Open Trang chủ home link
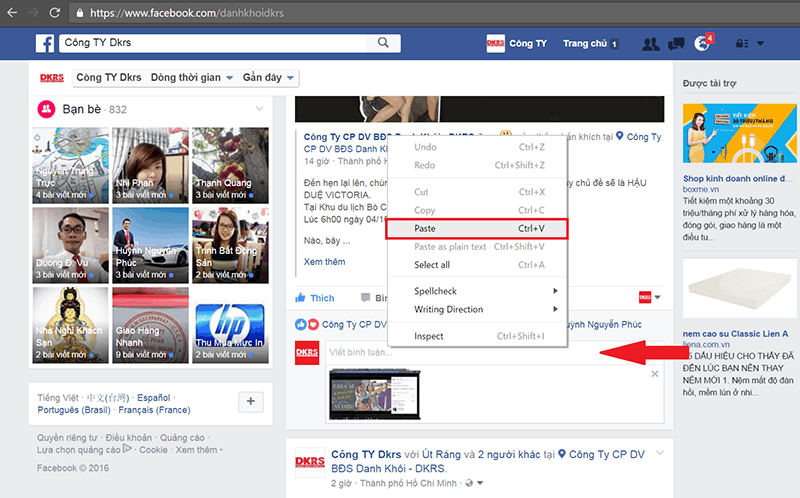Viewport: 800px width, 498px height. coord(585,43)
